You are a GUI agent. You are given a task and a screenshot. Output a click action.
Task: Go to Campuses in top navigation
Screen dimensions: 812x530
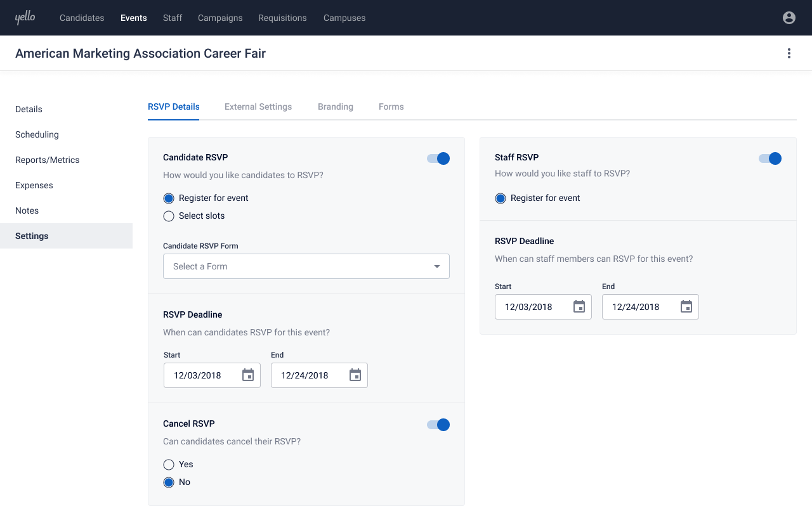pyautogui.click(x=344, y=18)
